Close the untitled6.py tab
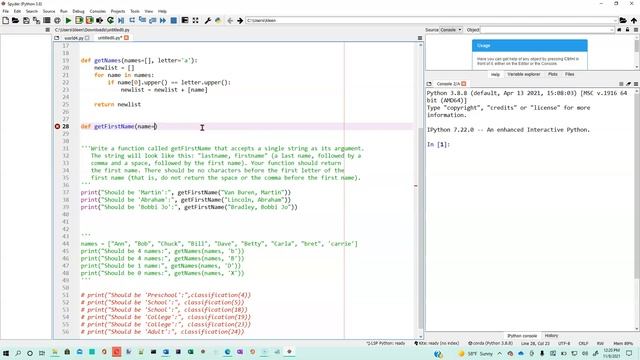 pyautogui.click(x=127, y=38)
